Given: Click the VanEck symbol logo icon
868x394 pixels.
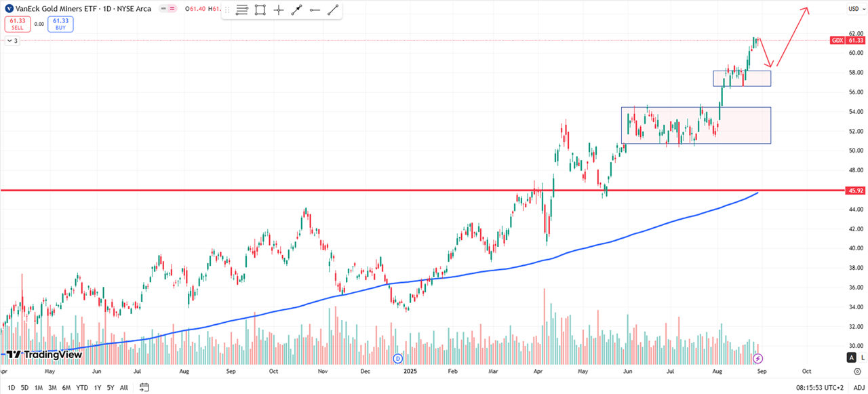Looking at the screenshot, I should tap(9, 9).
